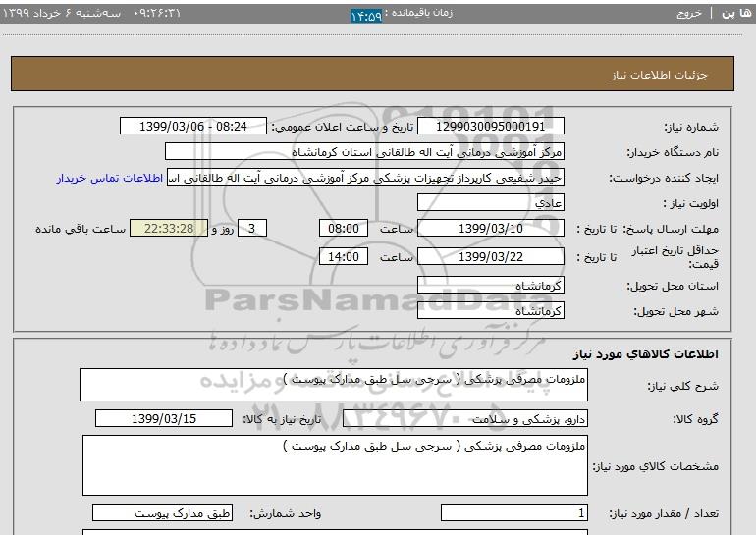
Task: Select the request creator field حیدر شفیعی
Action: [x=365, y=178]
